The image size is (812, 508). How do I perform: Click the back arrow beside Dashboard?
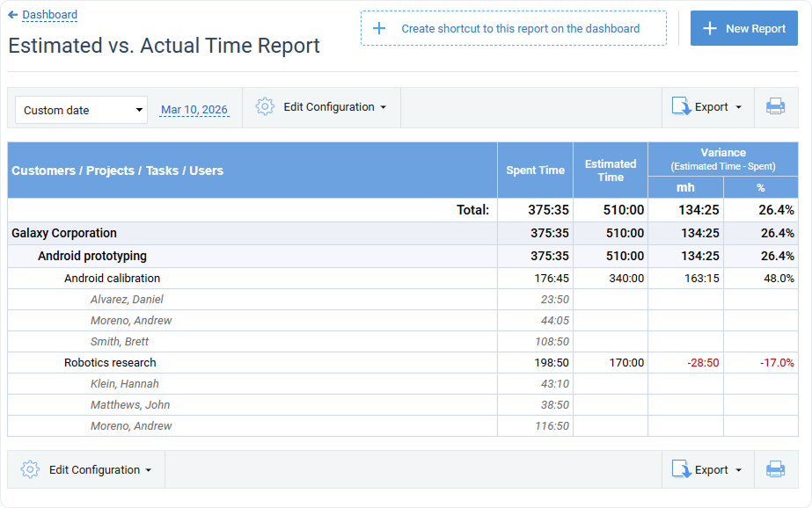[x=11, y=14]
